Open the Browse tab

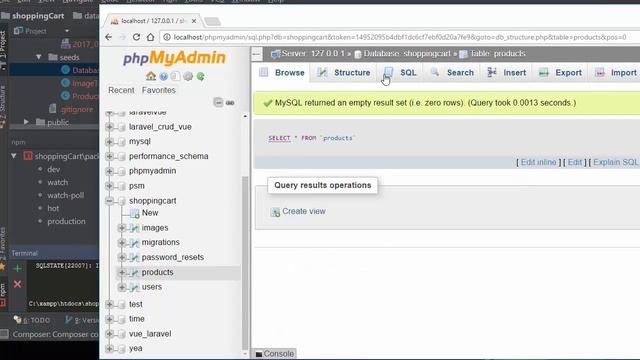tap(282, 73)
